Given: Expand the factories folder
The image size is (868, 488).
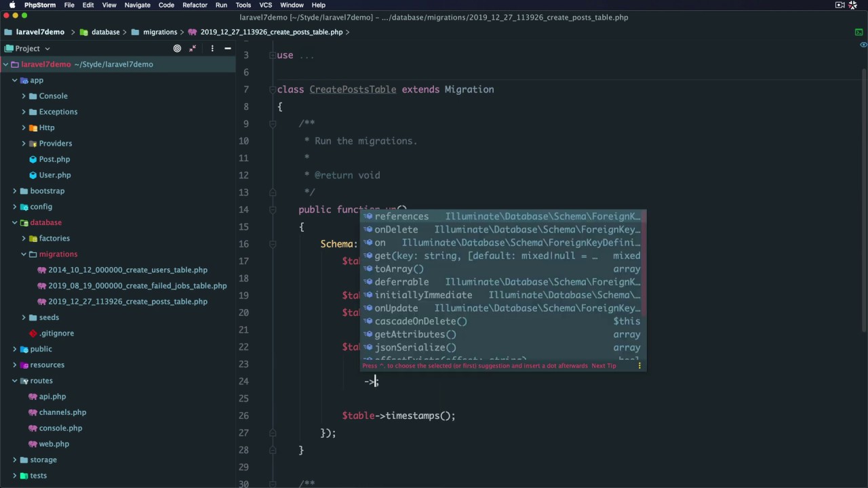Looking at the screenshot, I should click(24, 239).
